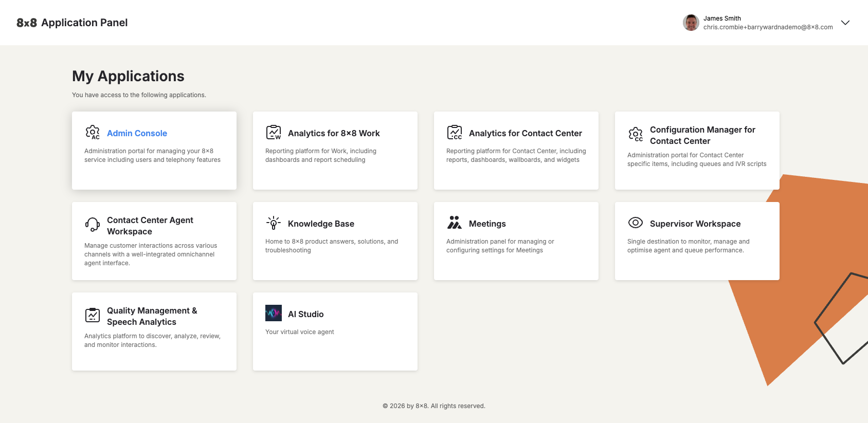This screenshot has height=423, width=868.
Task: Click the Application Panel header title
Action: pos(84,23)
